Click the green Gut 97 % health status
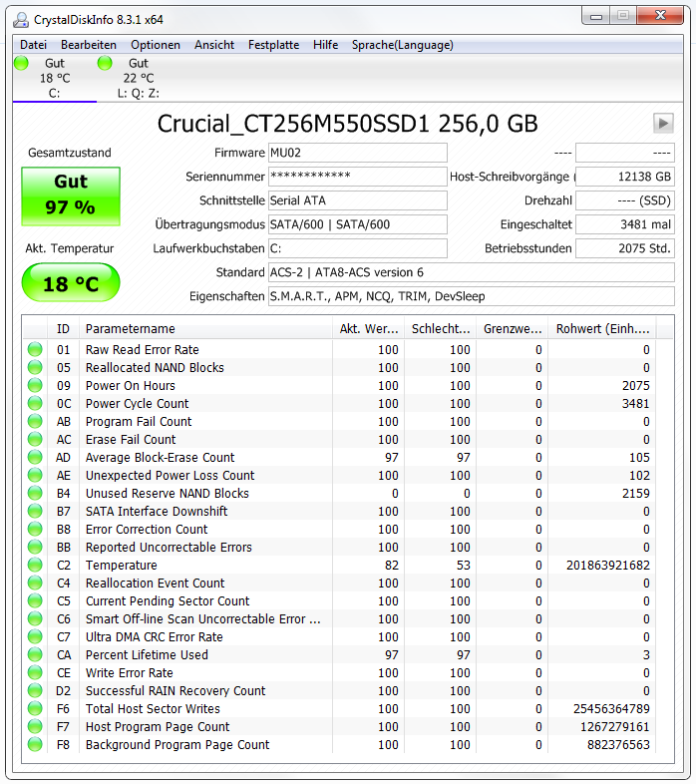The image size is (696, 784). click(71, 196)
